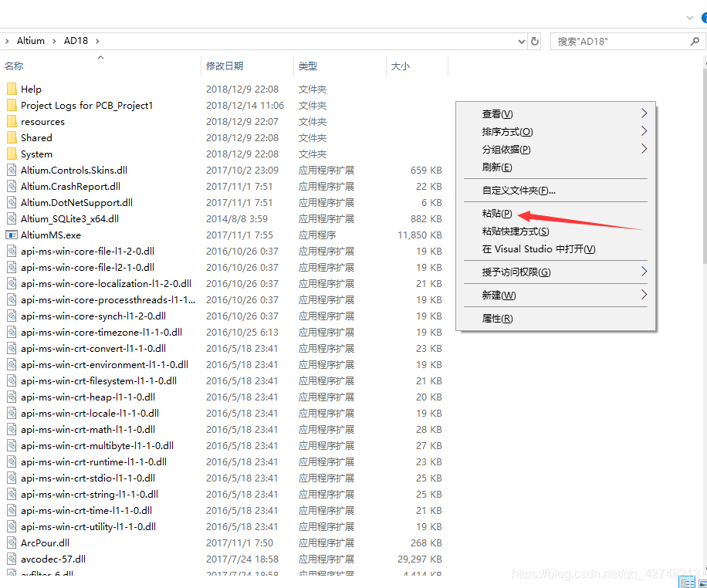Viewport: 707px width, 588px height.
Task: Click the ArcPour.dll file icon
Action: tap(12, 542)
